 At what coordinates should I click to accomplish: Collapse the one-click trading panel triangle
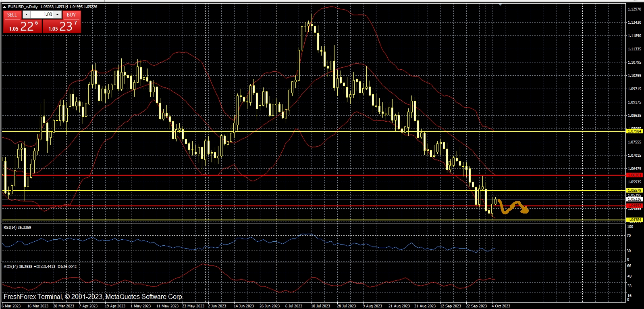click(4, 7)
